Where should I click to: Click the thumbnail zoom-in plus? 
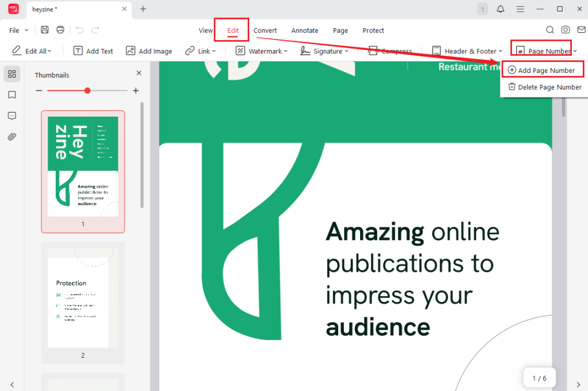[x=136, y=90]
